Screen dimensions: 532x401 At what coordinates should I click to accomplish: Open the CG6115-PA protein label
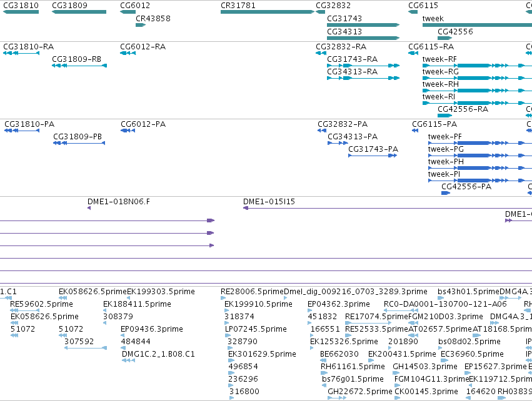coord(434,124)
